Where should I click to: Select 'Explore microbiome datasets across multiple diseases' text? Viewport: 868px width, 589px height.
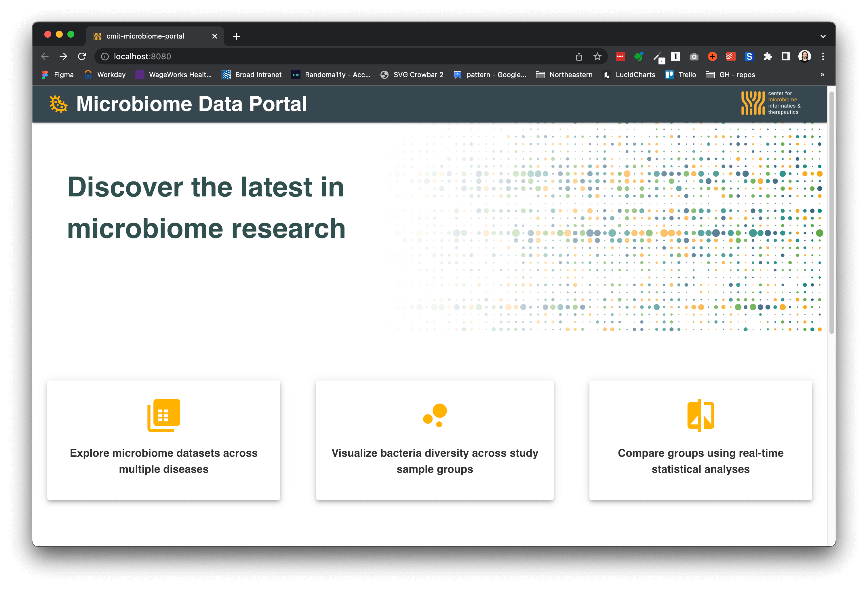click(x=163, y=461)
